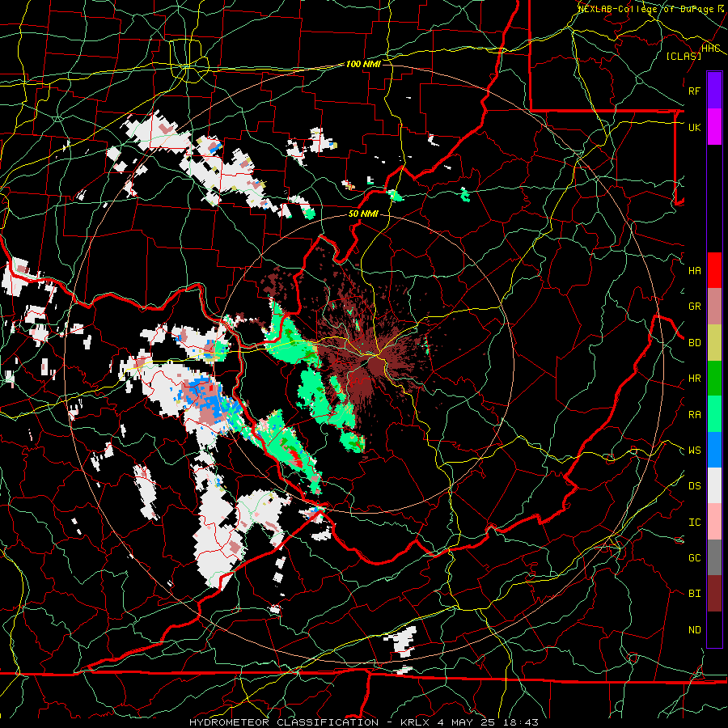The height and width of the screenshot is (728, 728).
Task: Select the olive-yellow BD legend swatch
Action: [714, 342]
